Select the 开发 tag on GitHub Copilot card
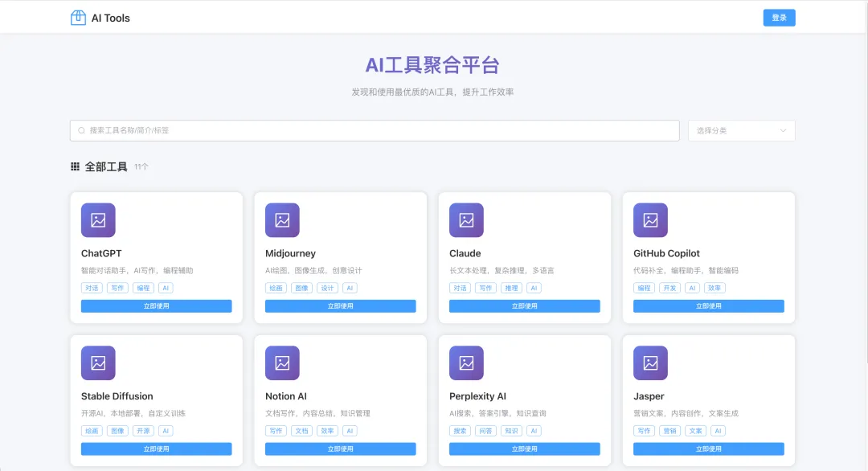868x471 pixels. pyautogui.click(x=669, y=288)
